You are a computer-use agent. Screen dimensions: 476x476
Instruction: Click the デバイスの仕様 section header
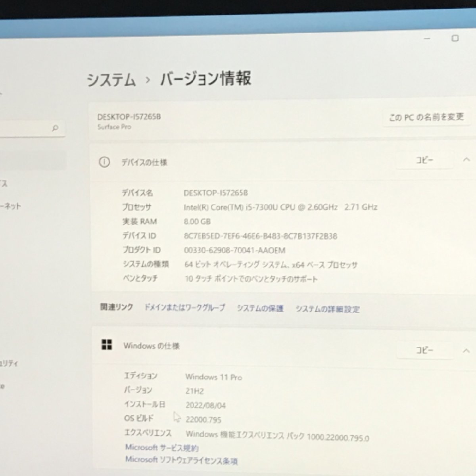144,162
